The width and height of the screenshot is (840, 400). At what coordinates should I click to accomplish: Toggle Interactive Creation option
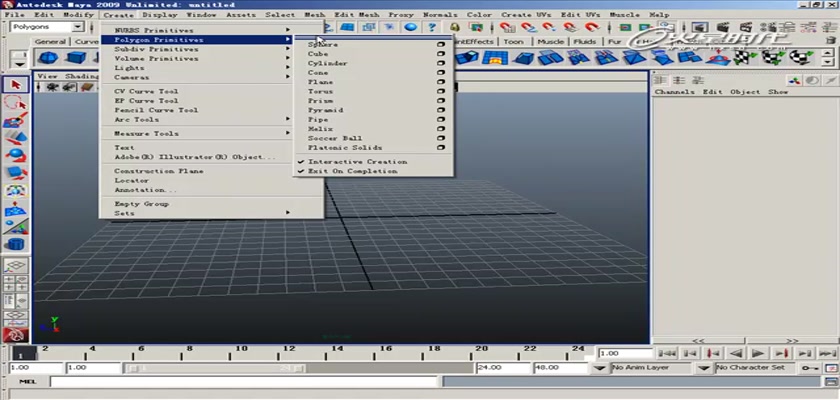357,162
